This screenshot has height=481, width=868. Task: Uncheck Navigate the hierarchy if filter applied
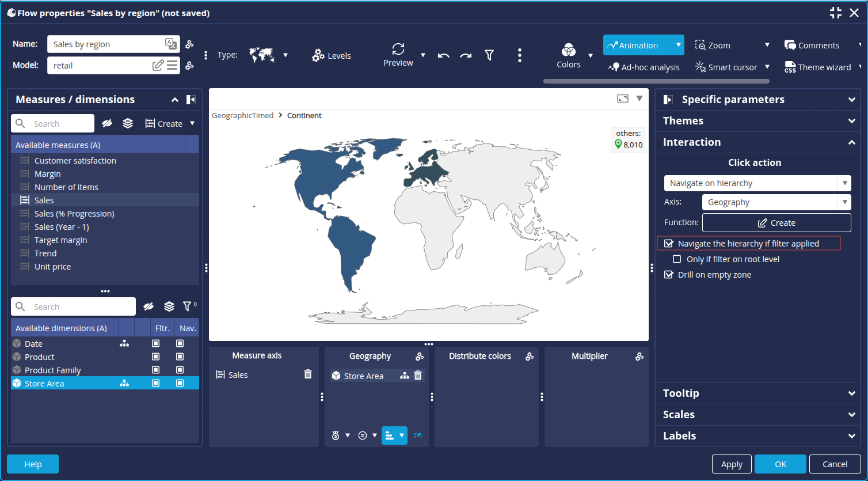[669, 244]
